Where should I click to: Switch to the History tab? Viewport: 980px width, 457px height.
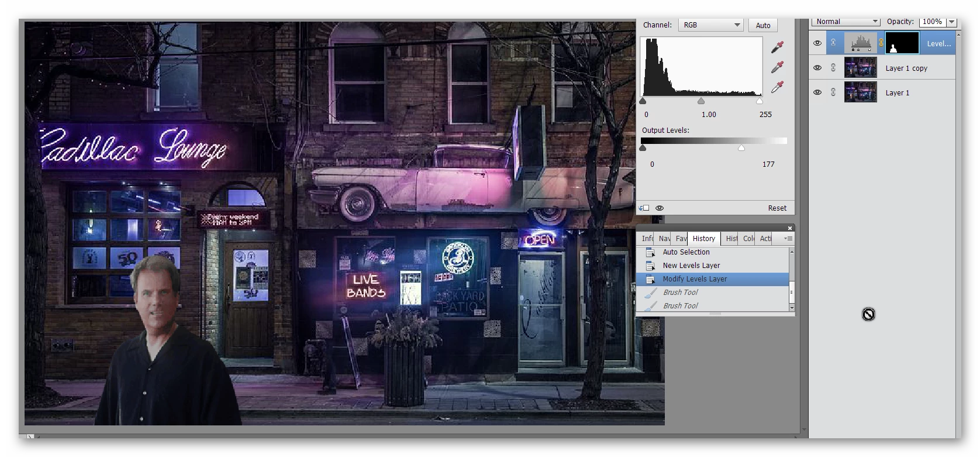point(704,238)
